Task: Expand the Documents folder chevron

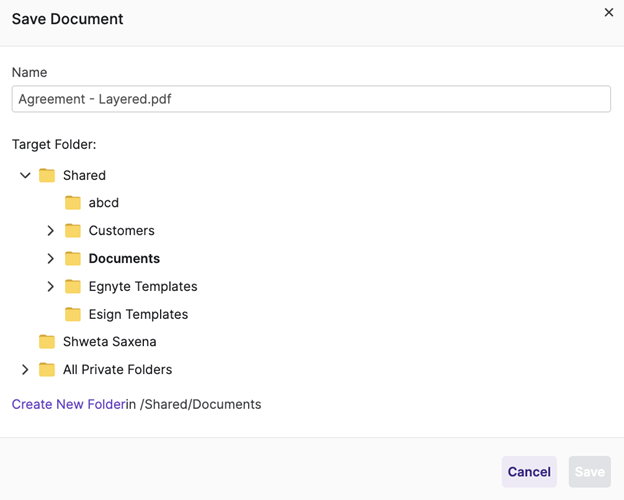Action: (51, 259)
